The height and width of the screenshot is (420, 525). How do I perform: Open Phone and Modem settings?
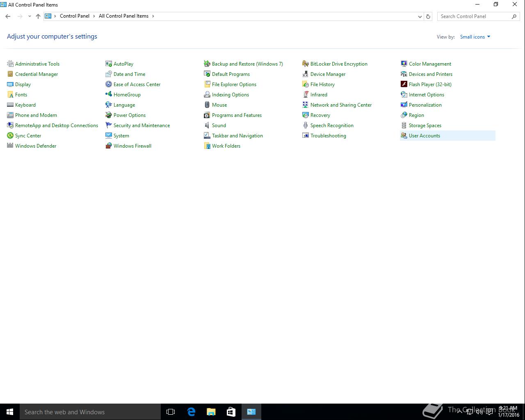(36, 115)
